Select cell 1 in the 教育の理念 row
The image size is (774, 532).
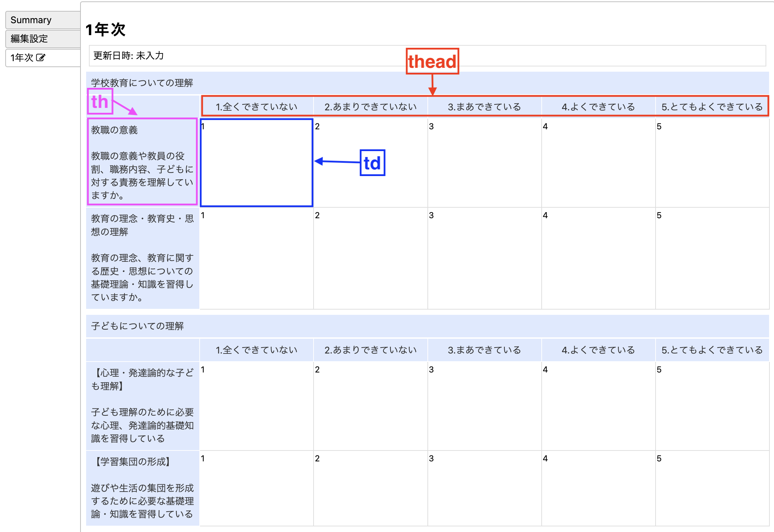(x=257, y=258)
